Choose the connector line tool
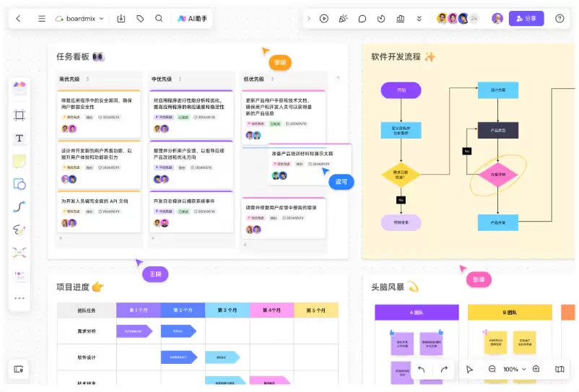 tap(19, 206)
